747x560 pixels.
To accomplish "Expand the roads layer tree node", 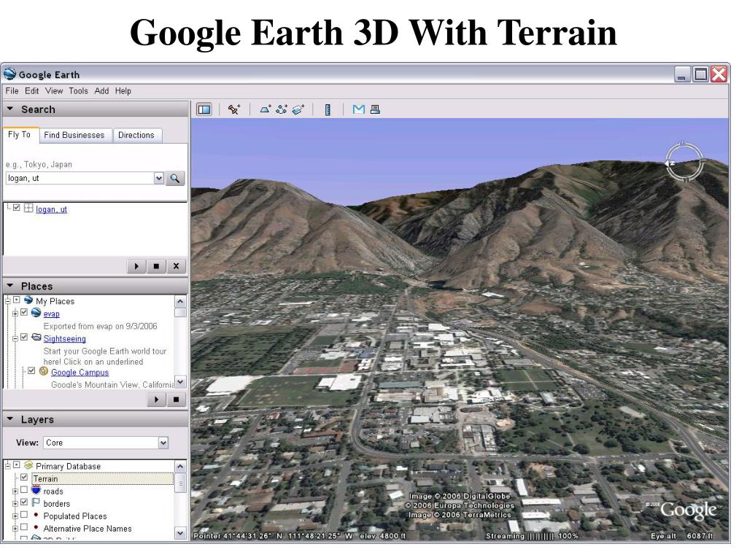I will 15,491.
